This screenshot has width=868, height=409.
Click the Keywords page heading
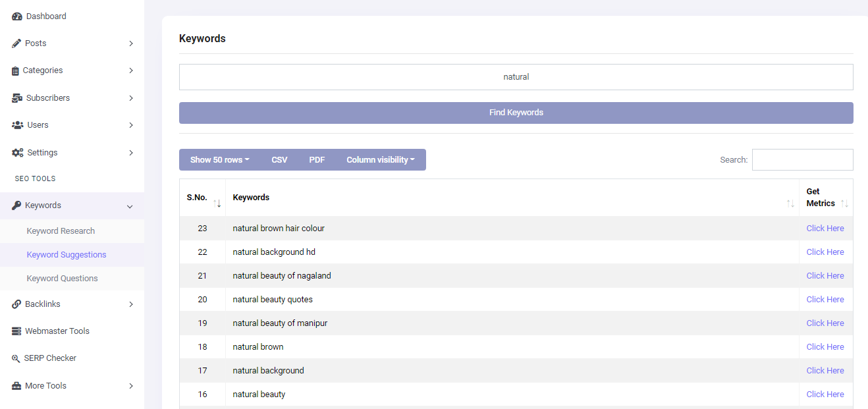point(202,39)
